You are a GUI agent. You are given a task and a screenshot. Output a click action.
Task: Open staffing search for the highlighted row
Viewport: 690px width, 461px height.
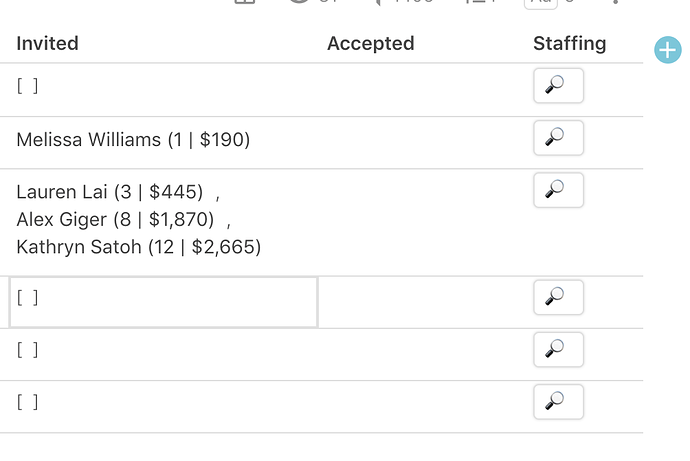point(558,297)
